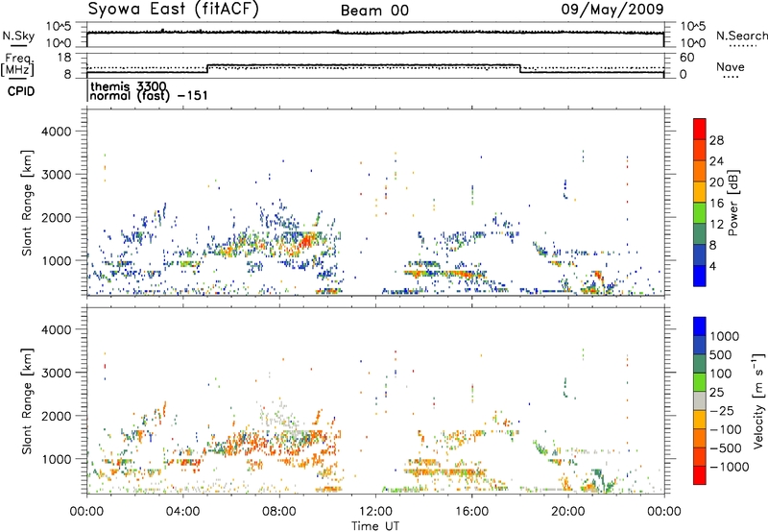The image size is (768, 532).
Task: Click the 'Slant Range [km]' label of the velocity plot
Action: [27, 401]
